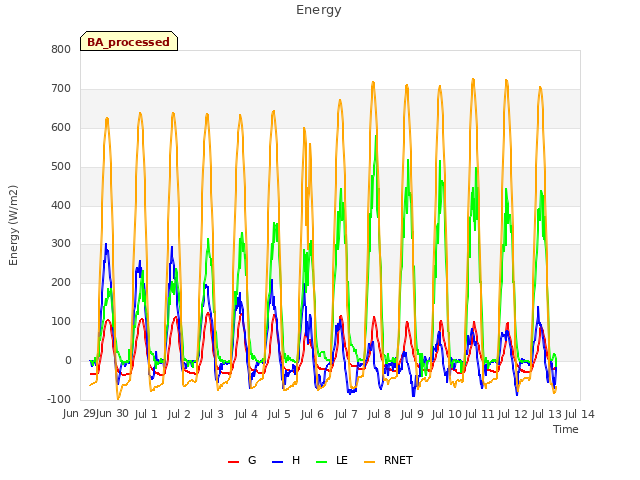Viewport: 640px width, 480px height.
Task: Click the 'Energy (W/m2)' y-axis label
Action: point(13,225)
